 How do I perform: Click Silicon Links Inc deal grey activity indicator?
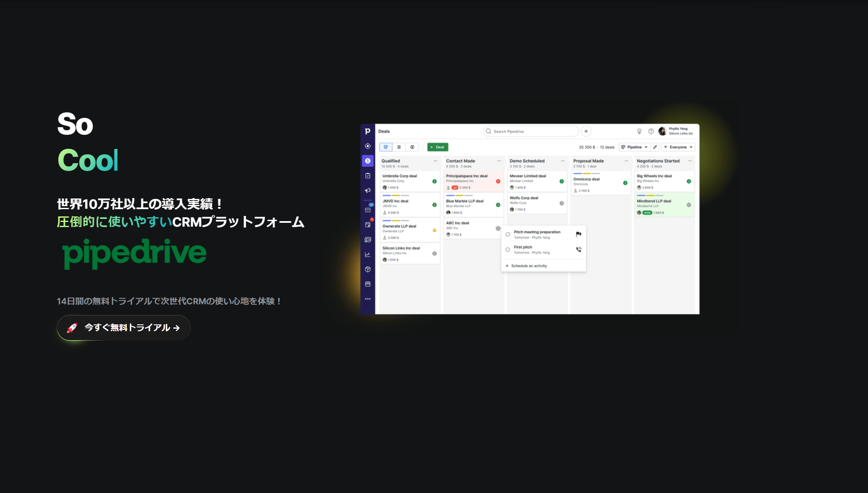click(x=434, y=254)
